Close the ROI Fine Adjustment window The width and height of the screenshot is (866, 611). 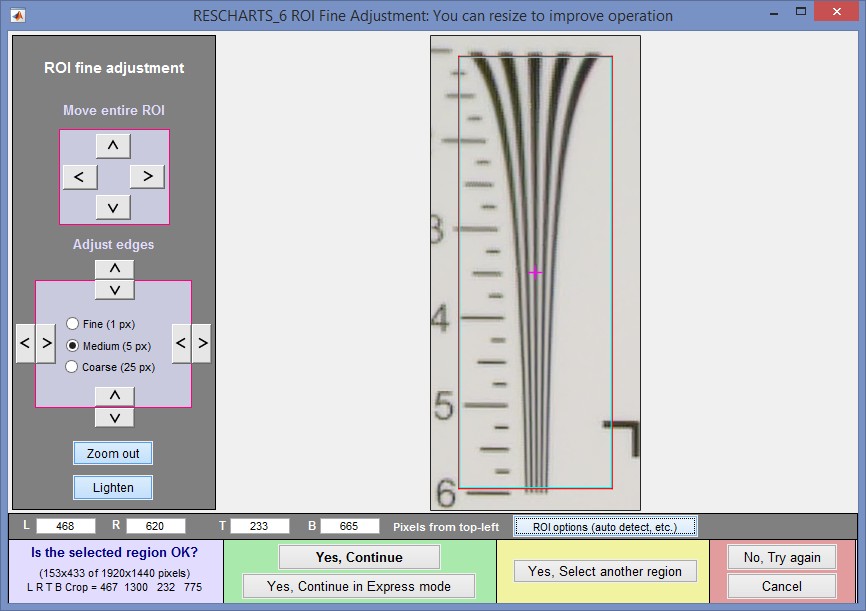(837, 12)
